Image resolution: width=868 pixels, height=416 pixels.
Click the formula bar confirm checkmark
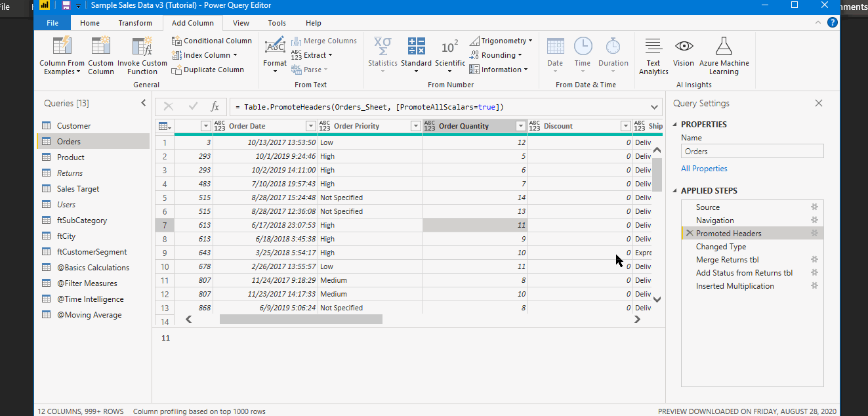coord(193,106)
